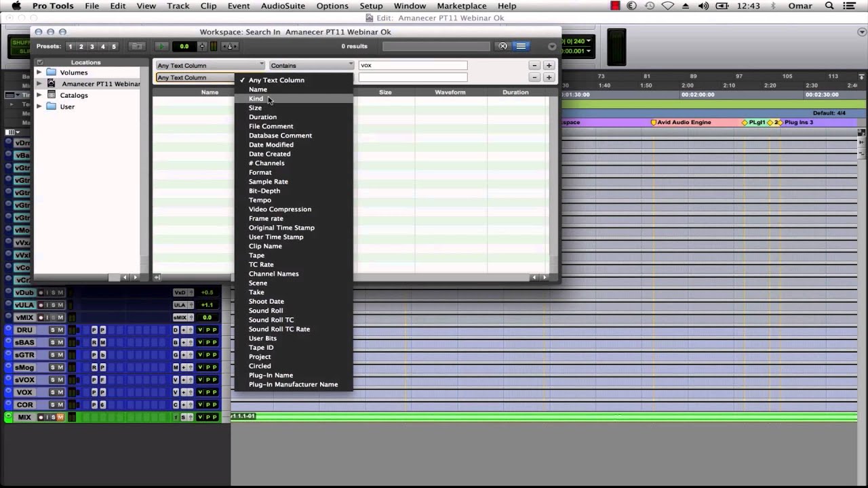
Task: Open the notification center list icon
Action: tap(850, 6)
